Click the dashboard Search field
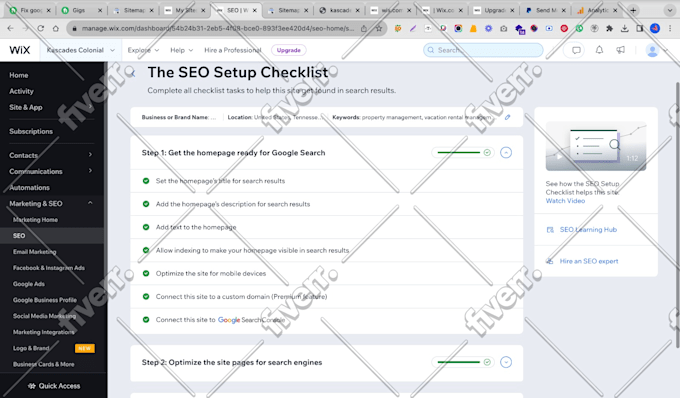 [483, 50]
